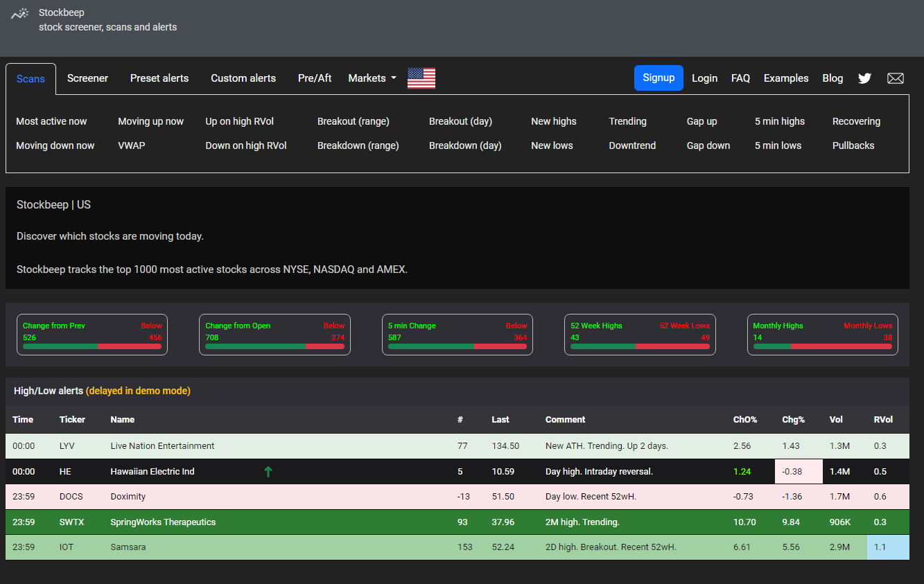Sort by Vol column header

[x=836, y=419]
